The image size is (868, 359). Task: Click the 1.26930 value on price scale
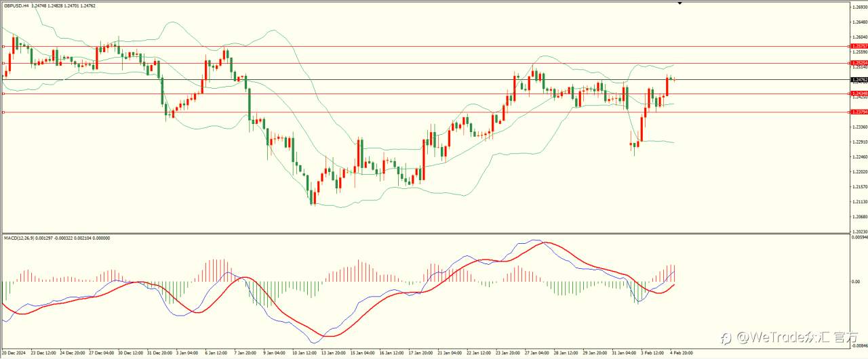click(x=860, y=7)
